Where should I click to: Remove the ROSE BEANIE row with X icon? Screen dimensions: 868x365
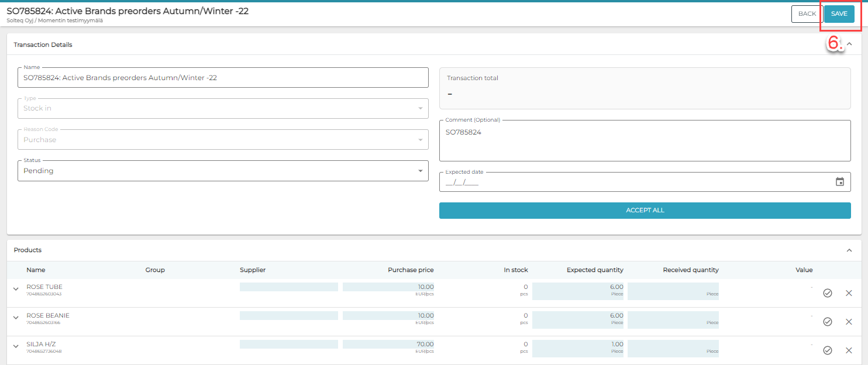coord(849,322)
